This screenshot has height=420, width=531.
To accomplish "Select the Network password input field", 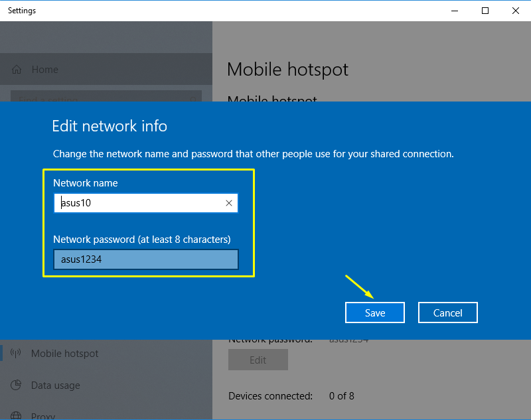I will click(x=145, y=259).
